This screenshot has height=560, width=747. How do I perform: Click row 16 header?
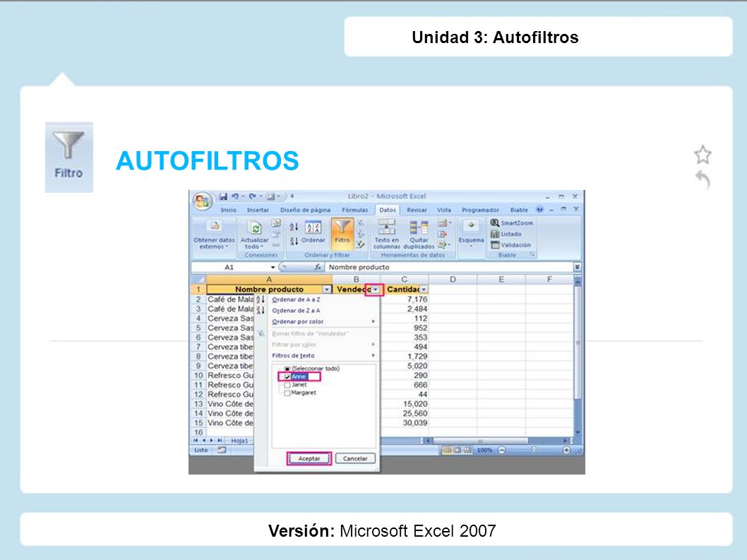pyautogui.click(x=198, y=432)
